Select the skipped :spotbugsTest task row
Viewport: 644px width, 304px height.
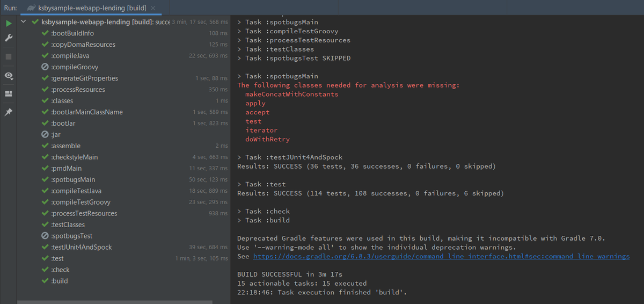pos(124,236)
